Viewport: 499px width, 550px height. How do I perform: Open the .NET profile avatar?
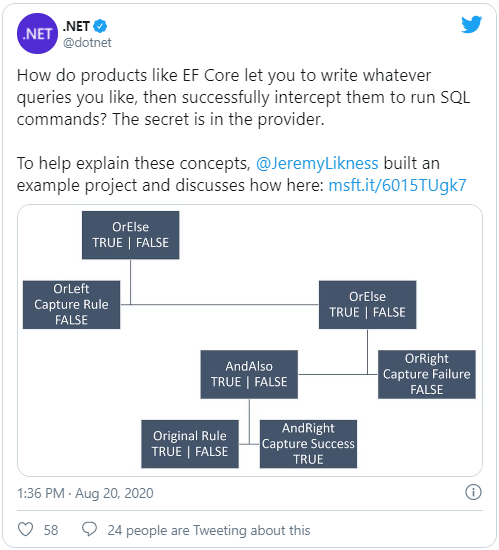pos(37,34)
